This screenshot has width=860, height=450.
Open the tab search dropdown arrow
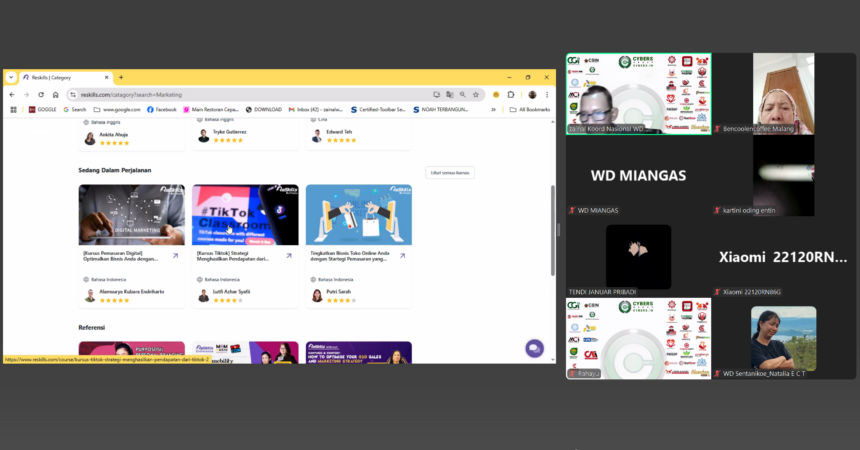point(11,77)
